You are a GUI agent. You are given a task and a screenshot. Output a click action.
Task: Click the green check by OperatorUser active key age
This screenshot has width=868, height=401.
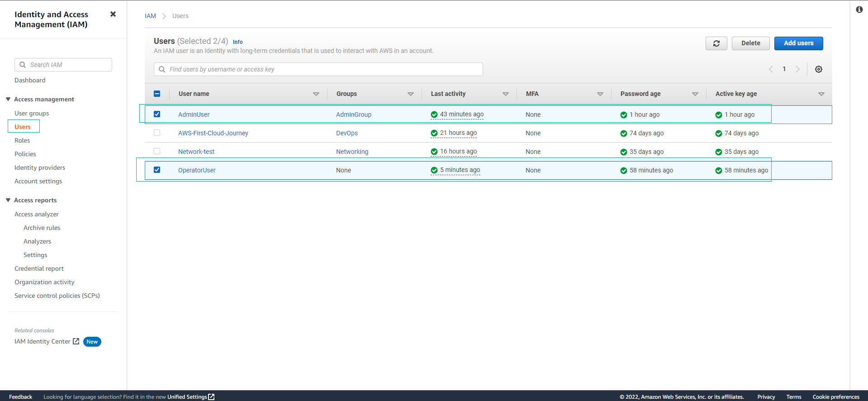pyautogui.click(x=719, y=171)
